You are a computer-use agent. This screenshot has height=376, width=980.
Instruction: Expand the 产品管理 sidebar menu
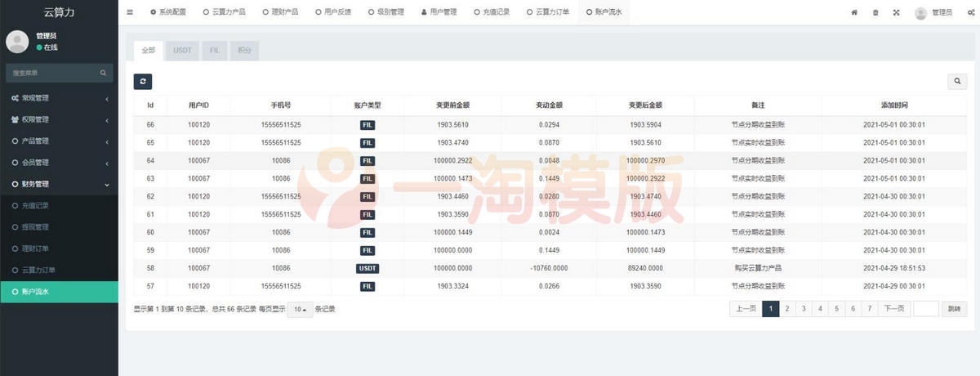coord(59,141)
